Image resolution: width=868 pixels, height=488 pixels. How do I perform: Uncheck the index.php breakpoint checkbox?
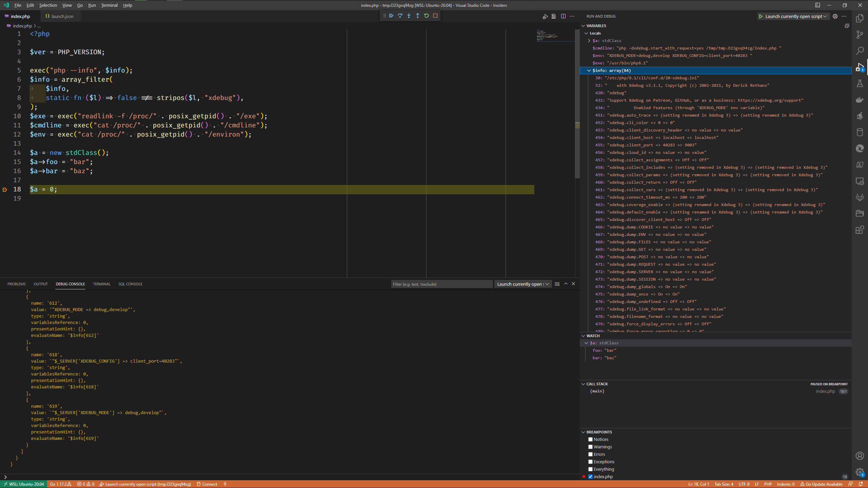click(x=590, y=476)
